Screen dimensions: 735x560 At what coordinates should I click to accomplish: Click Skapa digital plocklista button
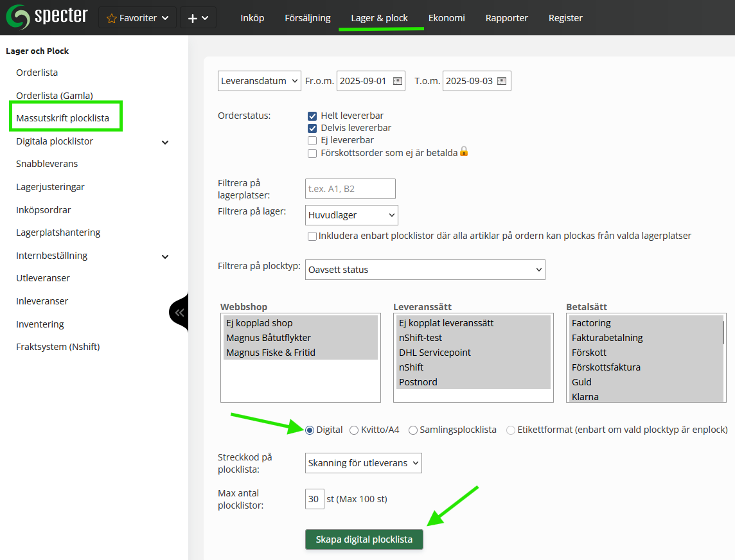pos(364,539)
